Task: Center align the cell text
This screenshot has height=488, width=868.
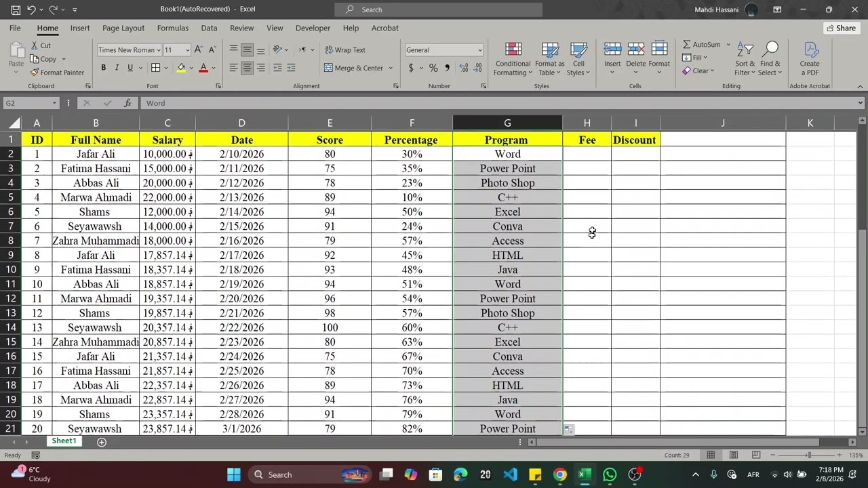Action: point(247,68)
